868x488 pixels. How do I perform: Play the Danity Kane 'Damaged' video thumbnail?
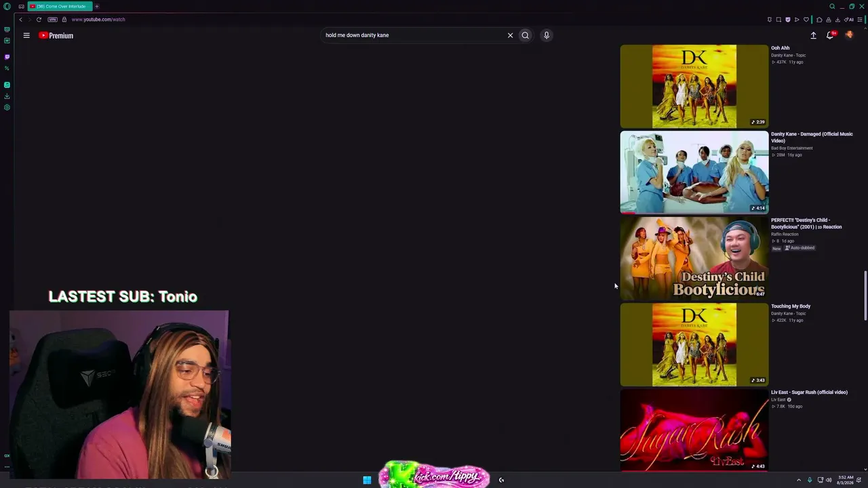point(694,172)
